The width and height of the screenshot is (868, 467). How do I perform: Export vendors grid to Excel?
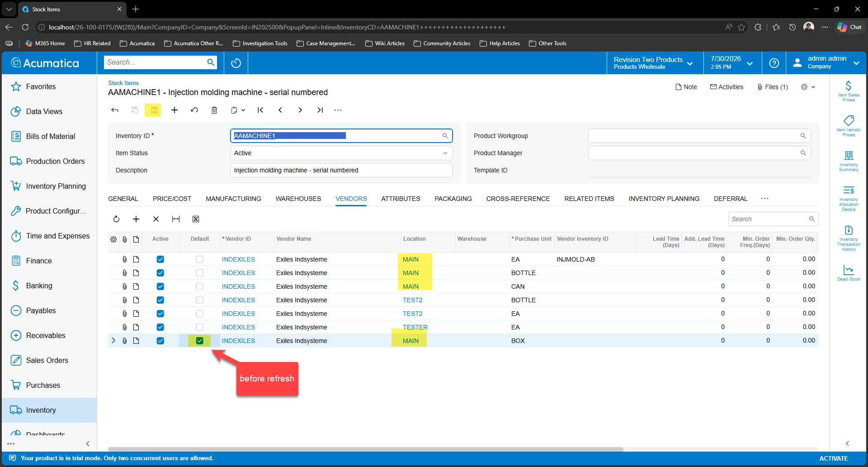196,219
